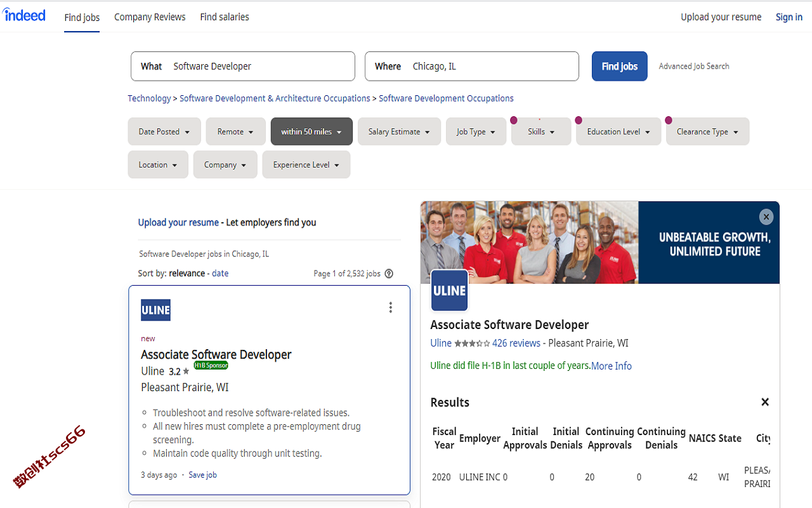This screenshot has width=812, height=508.
Task: Expand the Company filter dropdown
Action: [225, 164]
